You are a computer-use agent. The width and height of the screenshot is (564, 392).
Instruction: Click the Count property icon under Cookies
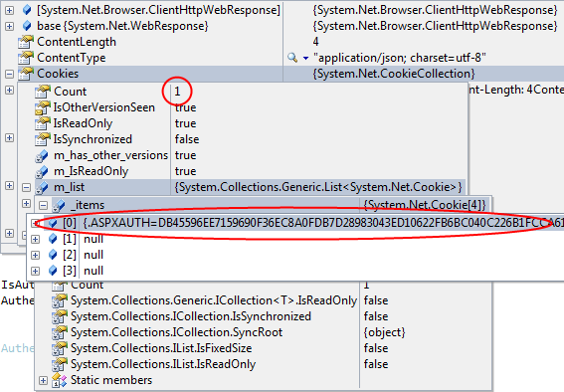[43, 92]
